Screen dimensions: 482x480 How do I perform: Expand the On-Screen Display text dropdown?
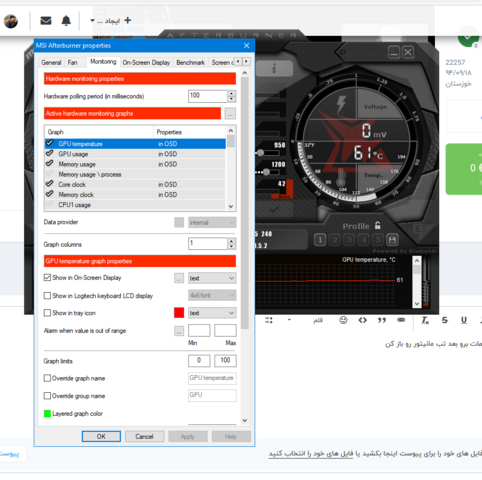(x=212, y=278)
